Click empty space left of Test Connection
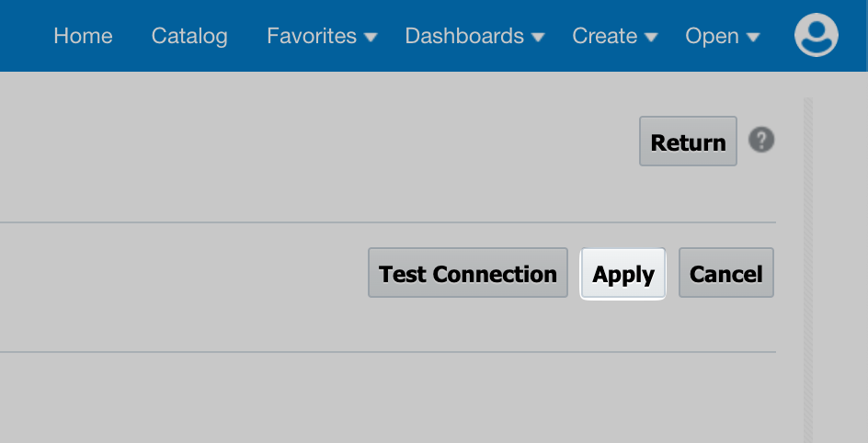Image resolution: width=868 pixels, height=443 pixels. coord(183,273)
